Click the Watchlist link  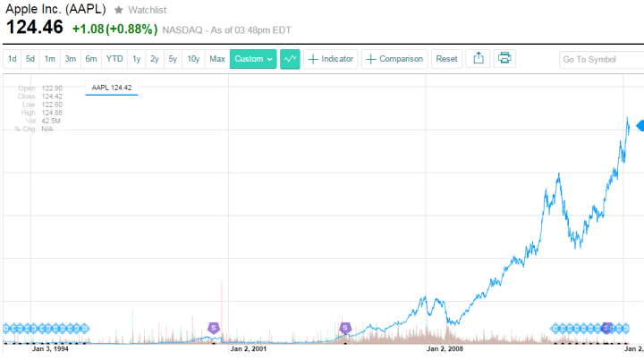coord(147,10)
